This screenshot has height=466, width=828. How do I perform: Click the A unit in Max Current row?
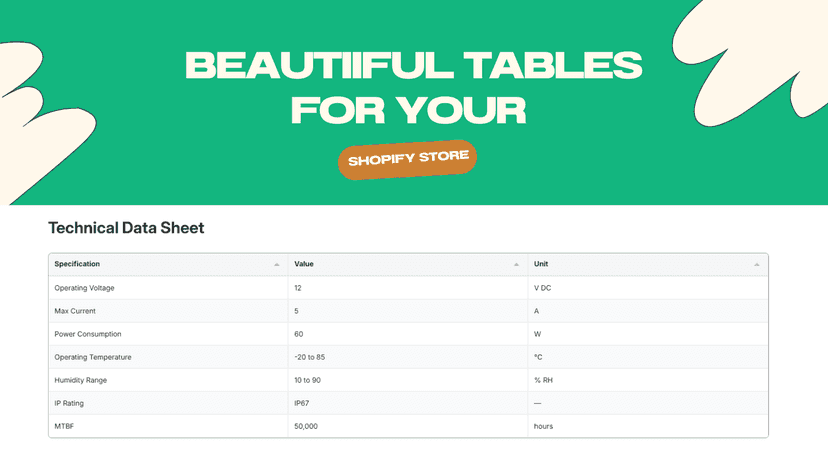[x=537, y=311]
